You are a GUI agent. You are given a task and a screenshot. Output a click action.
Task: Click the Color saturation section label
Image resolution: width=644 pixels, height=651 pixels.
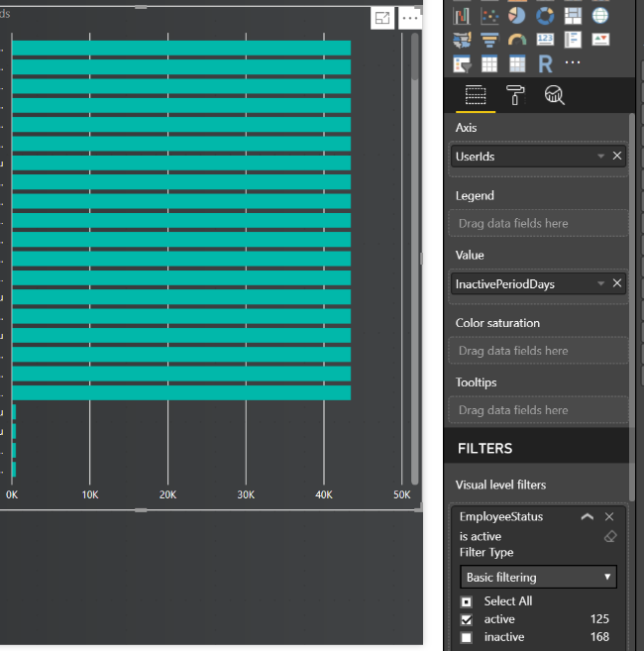[497, 323]
